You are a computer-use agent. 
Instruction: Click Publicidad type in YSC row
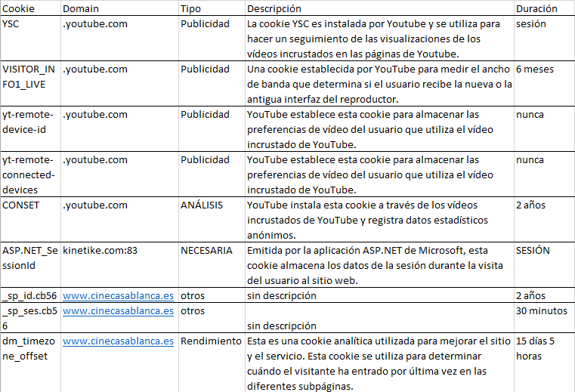(205, 24)
